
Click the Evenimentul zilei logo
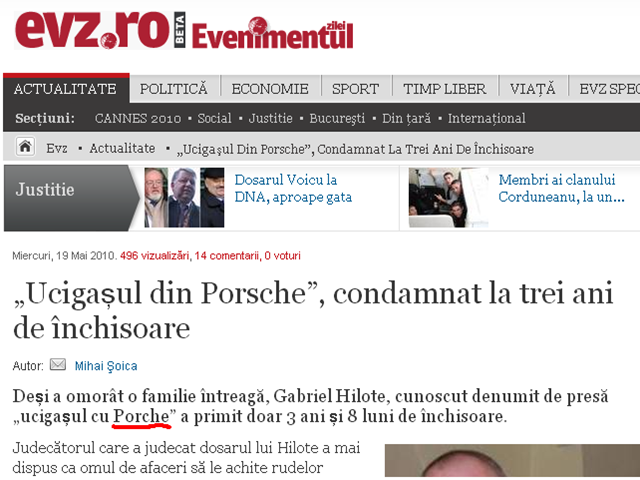click(x=272, y=33)
